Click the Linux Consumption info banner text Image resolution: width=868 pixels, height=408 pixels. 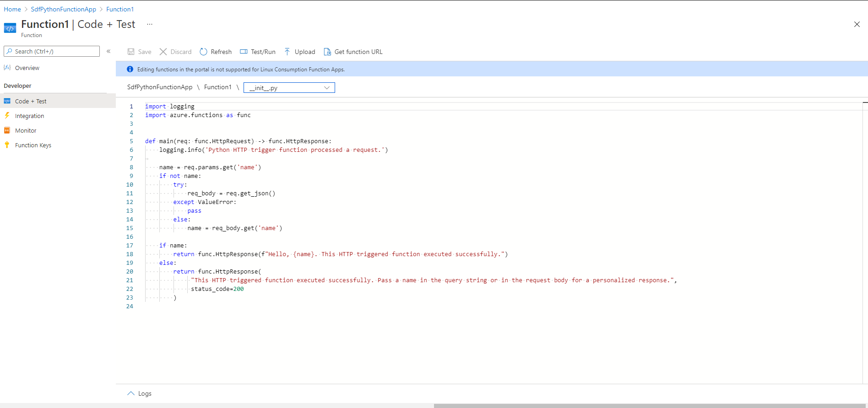pyautogui.click(x=241, y=70)
